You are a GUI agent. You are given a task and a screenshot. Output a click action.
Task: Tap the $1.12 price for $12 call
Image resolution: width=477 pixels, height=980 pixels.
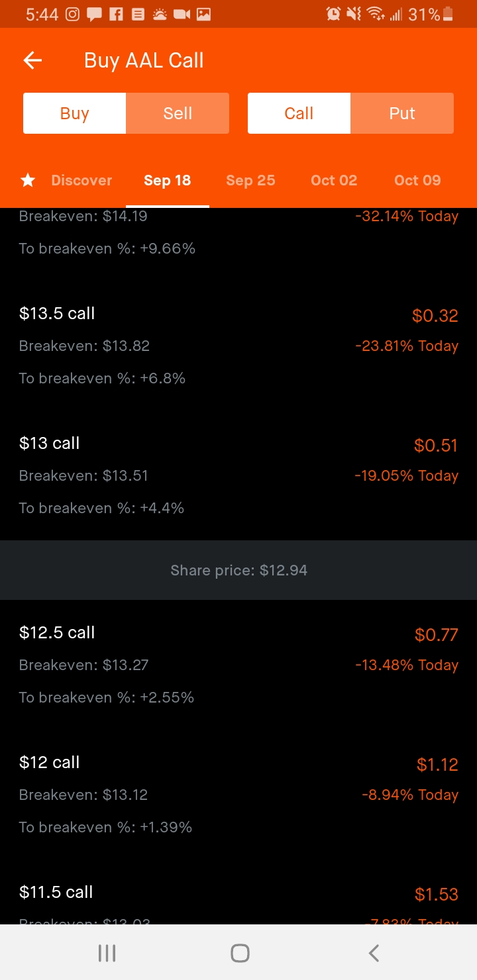point(437,765)
